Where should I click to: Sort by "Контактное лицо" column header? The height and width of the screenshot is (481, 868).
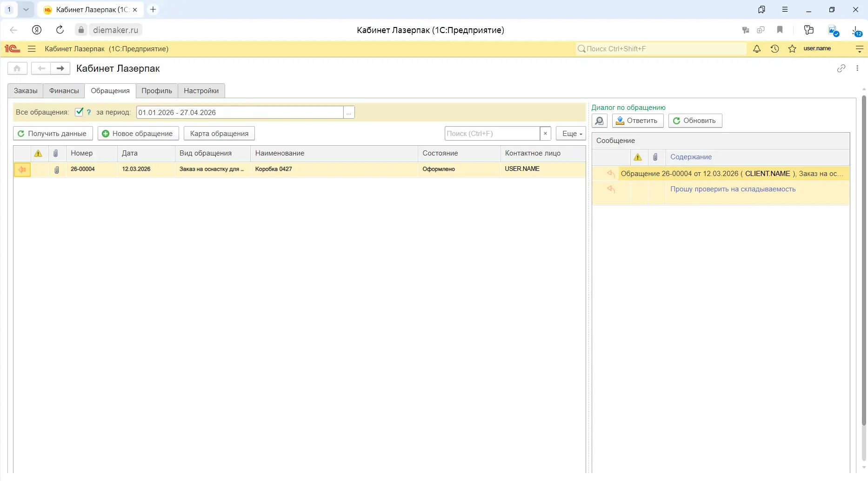tap(543, 153)
